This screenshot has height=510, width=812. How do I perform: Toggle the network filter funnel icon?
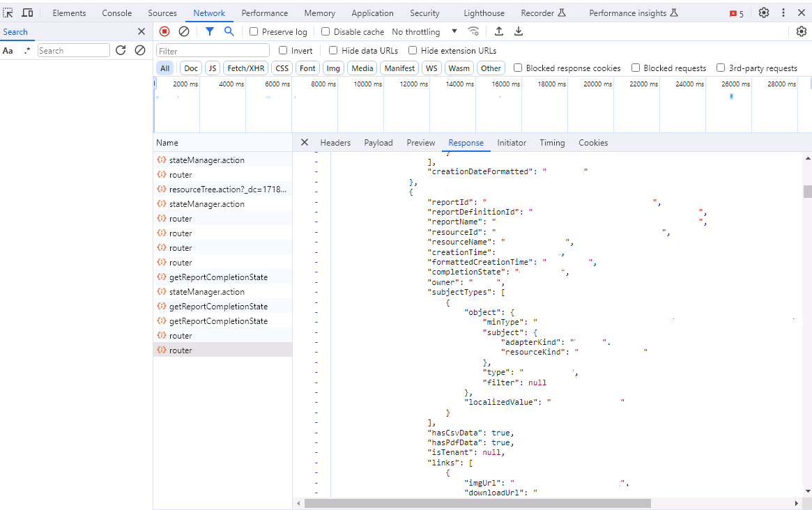pyautogui.click(x=210, y=31)
